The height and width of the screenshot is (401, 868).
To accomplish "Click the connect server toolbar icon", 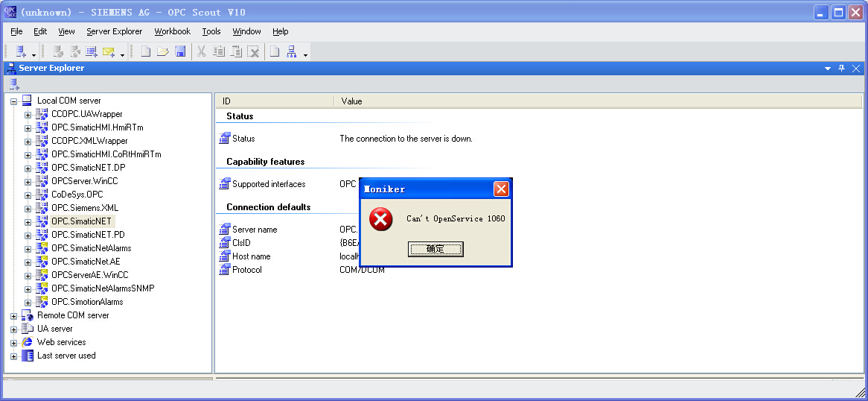I will tap(57, 51).
